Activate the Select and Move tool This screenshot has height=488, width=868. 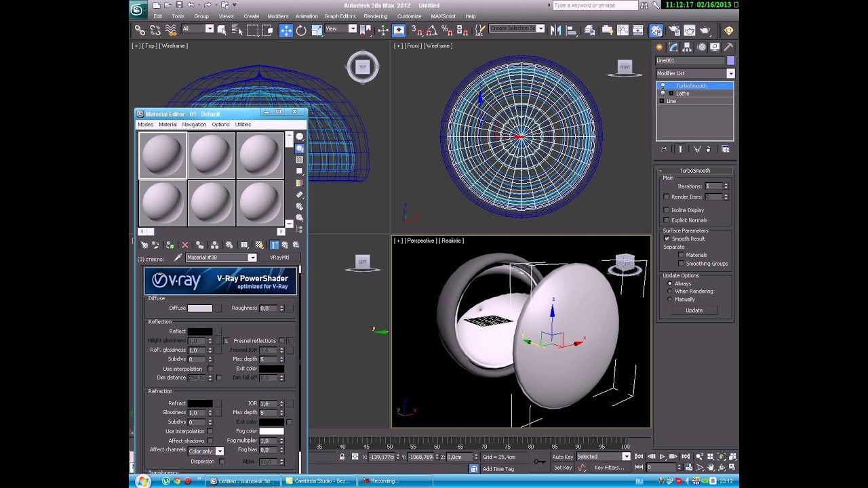pos(285,30)
